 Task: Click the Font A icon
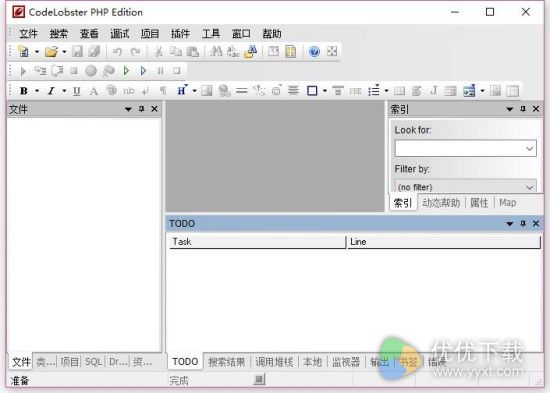tap(94, 91)
